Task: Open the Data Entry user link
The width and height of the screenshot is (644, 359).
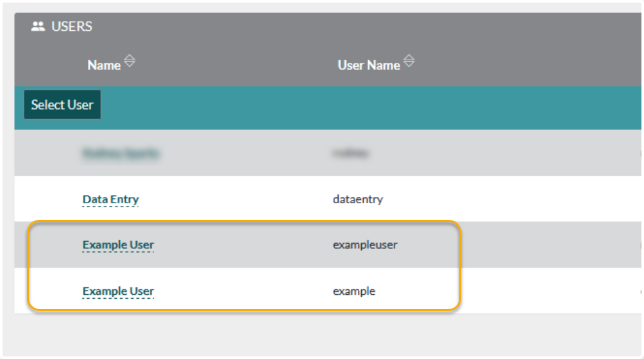Action: pyautogui.click(x=110, y=199)
